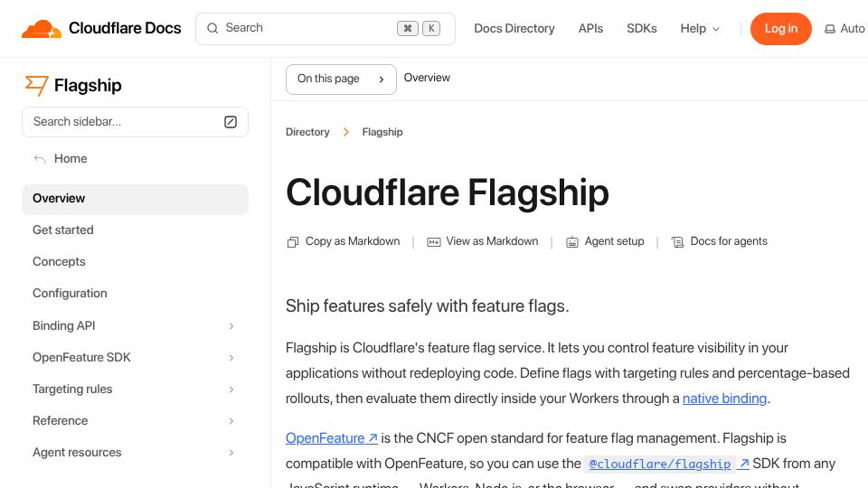This screenshot has width=868, height=488.
Task: Click the Docs for agents icon
Action: 677,242
